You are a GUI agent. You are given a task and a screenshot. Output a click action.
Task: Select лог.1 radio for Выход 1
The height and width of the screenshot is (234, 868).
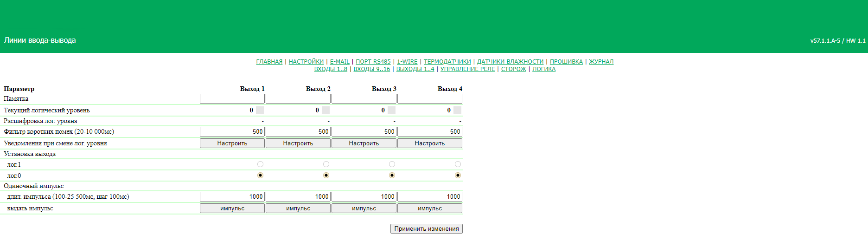(x=260, y=164)
